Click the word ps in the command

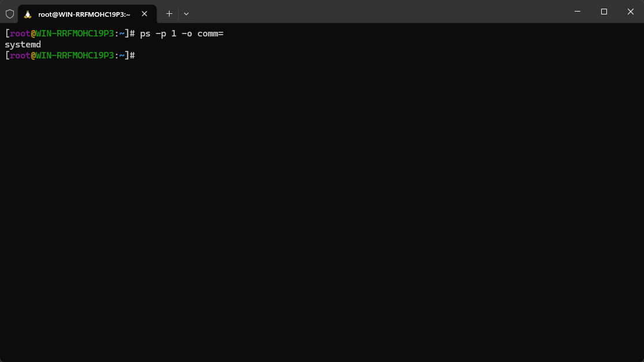[145, 34]
